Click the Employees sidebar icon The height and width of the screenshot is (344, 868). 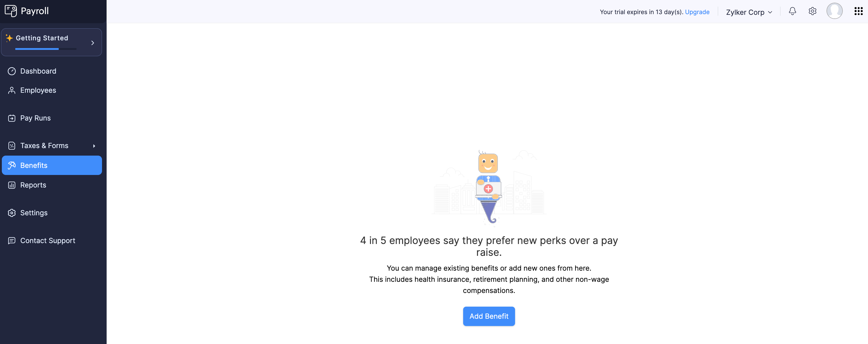[12, 90]
